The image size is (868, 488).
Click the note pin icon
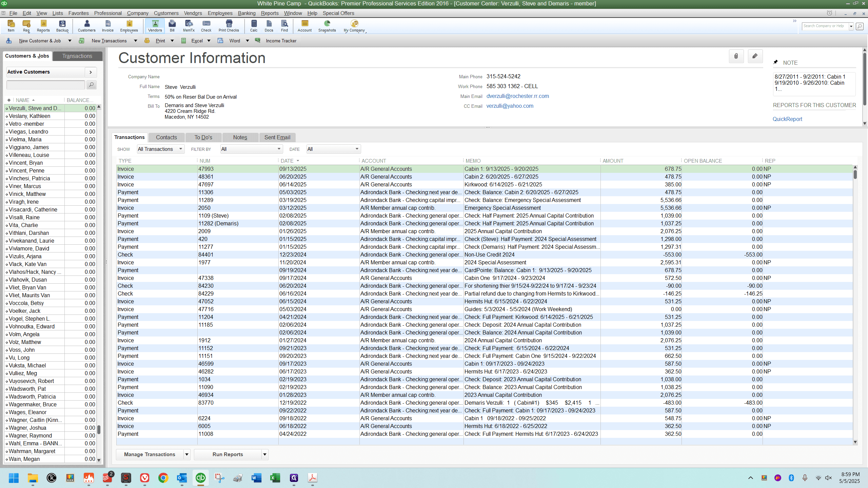pyautogui.click(x=775, y=62)
